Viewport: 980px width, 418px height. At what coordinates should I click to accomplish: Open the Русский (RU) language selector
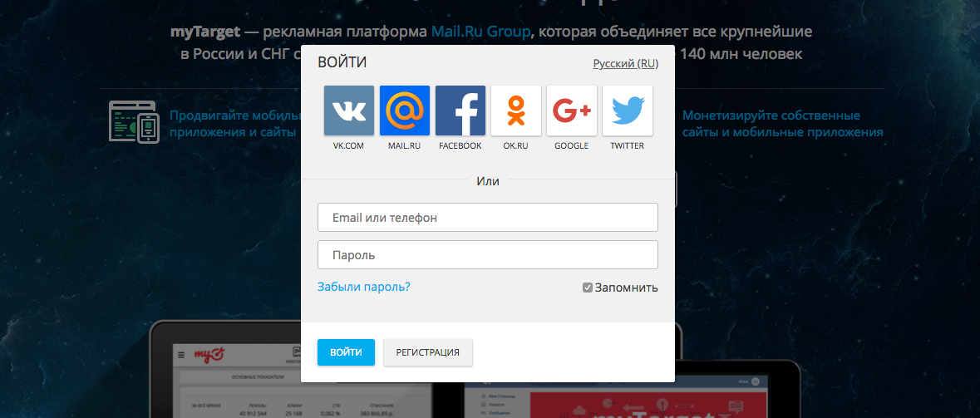coord(626,64)
